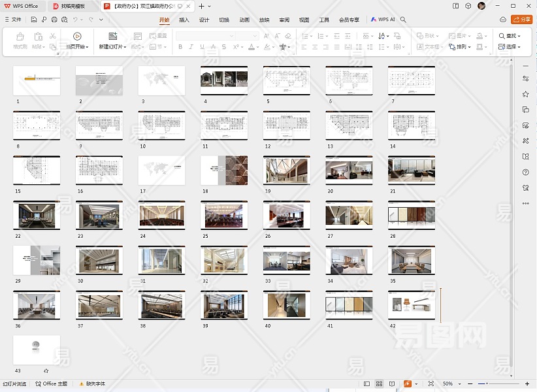Open the Insert ribbon tab

184,20
